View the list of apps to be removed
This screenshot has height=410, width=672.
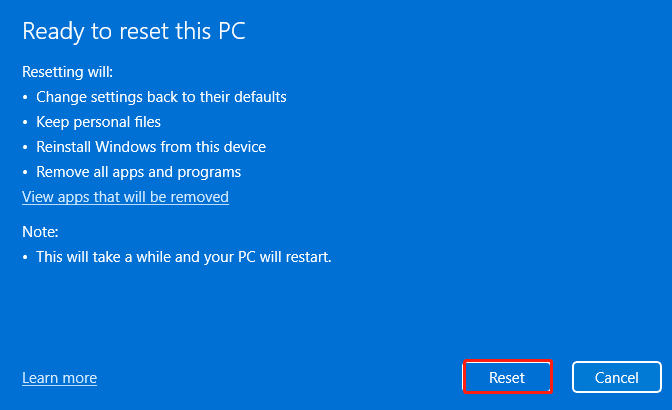pyautogui.click(x=125, y=197)
